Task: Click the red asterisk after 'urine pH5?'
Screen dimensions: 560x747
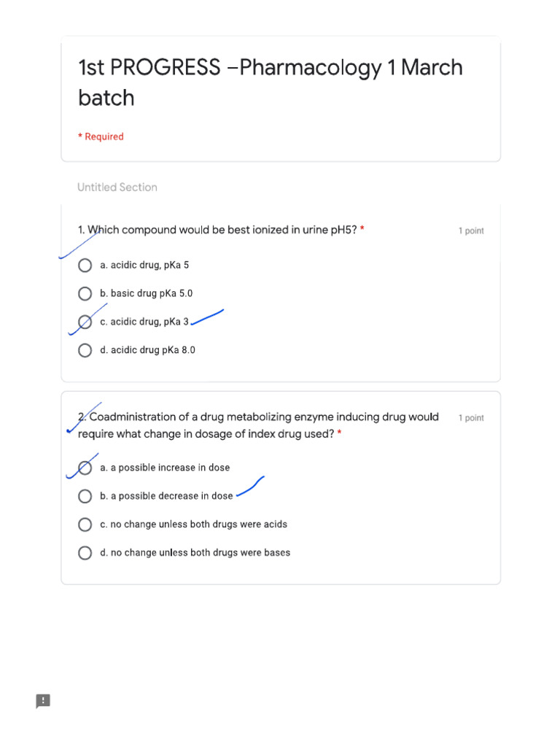Action: click(362, 230)
